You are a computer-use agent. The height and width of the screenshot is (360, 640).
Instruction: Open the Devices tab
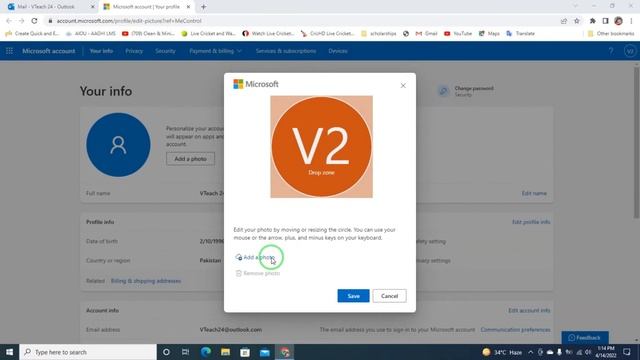point(338,51)
